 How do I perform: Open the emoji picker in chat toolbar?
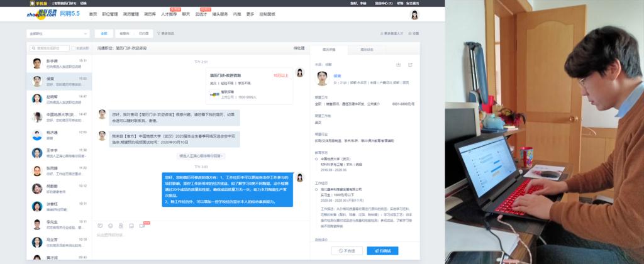[x=111, y=225]
